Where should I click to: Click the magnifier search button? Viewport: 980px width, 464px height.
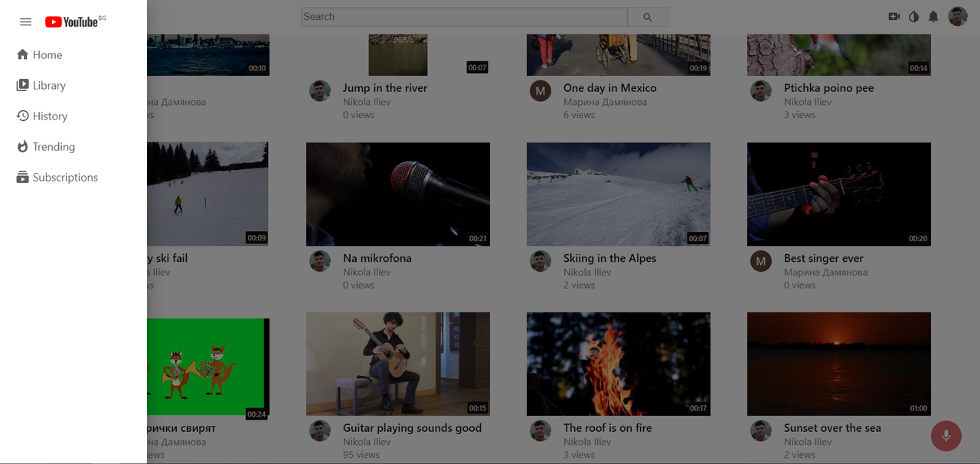(x=648, y=17)
